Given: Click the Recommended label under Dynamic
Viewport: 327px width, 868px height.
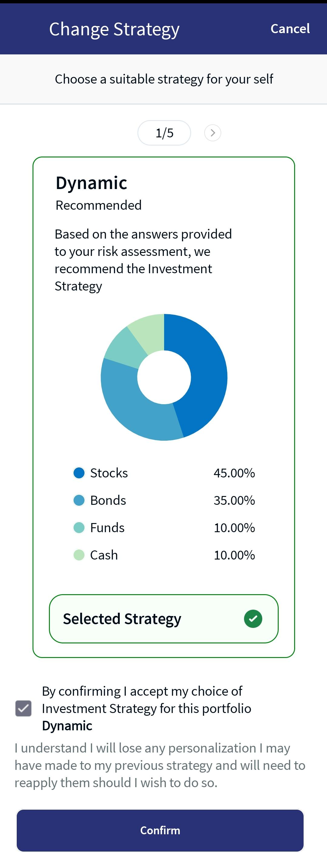Looking at the screenshot, I should pos(98,205).
